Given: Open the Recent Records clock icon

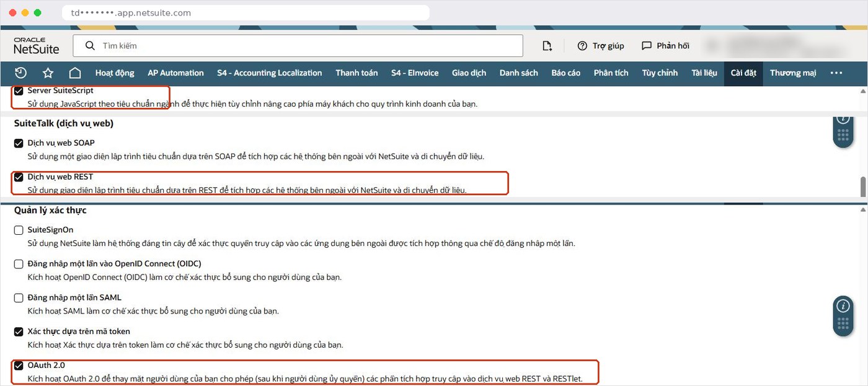Looking at the screenshot, I should pos(20,72).
